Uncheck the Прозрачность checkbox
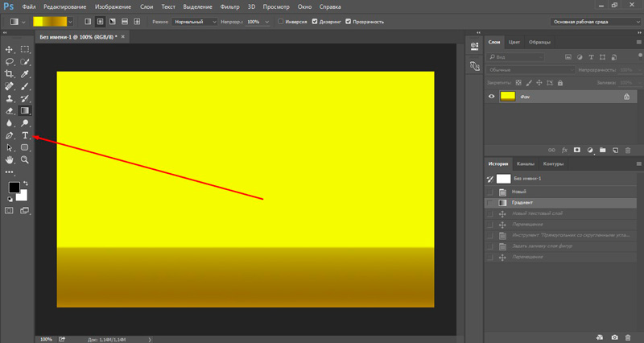The image size is (644, 343). point(349,22)
